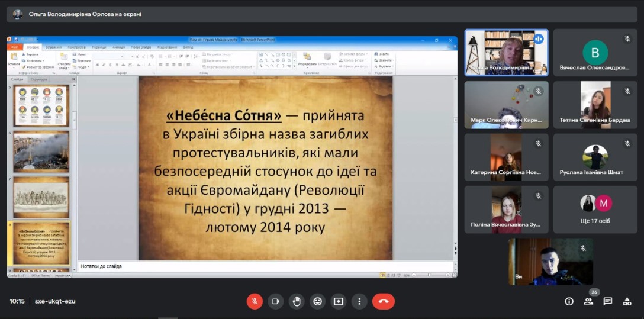
Task: Show the participants list icon
Action: point(588,301)
